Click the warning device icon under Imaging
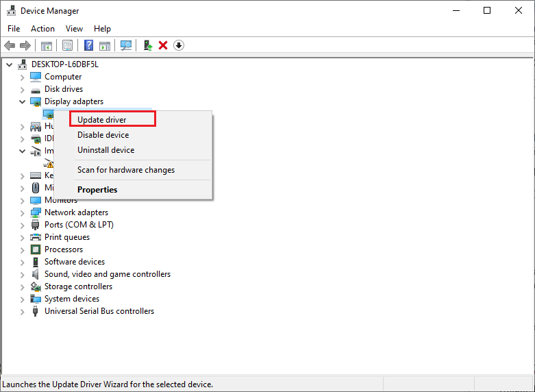Viewport: 535px width, 392px height. coord(49,163)
